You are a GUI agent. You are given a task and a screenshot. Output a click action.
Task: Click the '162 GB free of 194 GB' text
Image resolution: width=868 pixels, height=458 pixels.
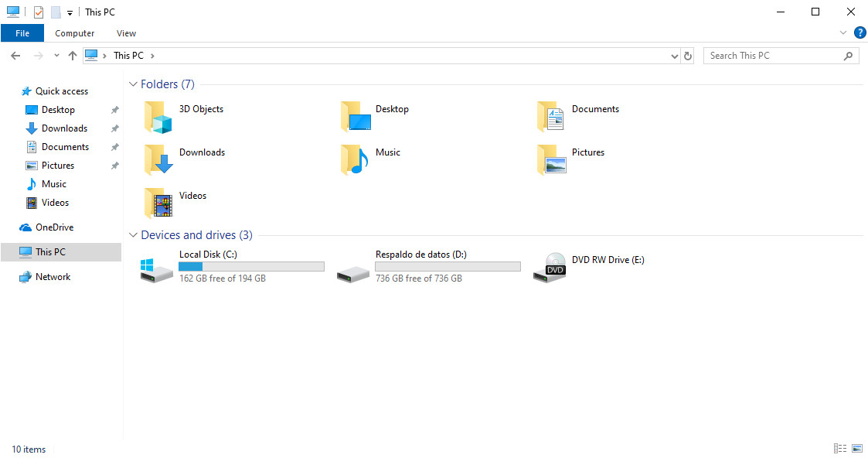tap(223, 279)
